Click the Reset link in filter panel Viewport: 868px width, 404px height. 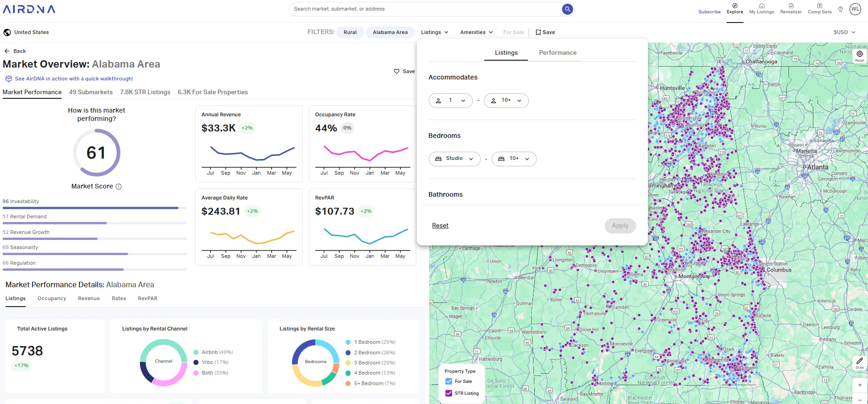point(440,226)
